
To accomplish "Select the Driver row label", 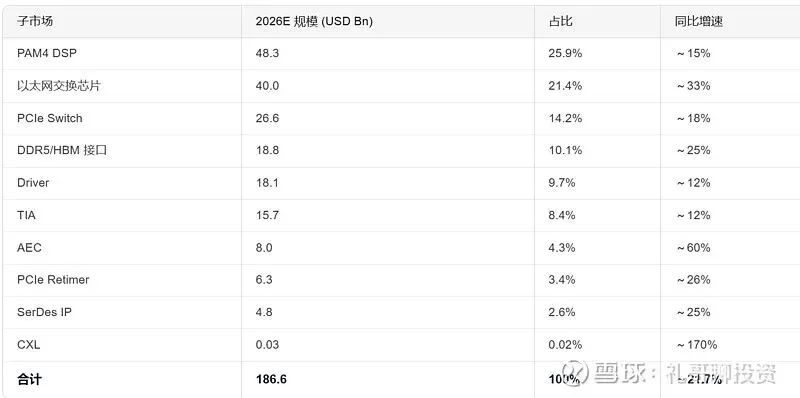I will (x=33, y=183).
